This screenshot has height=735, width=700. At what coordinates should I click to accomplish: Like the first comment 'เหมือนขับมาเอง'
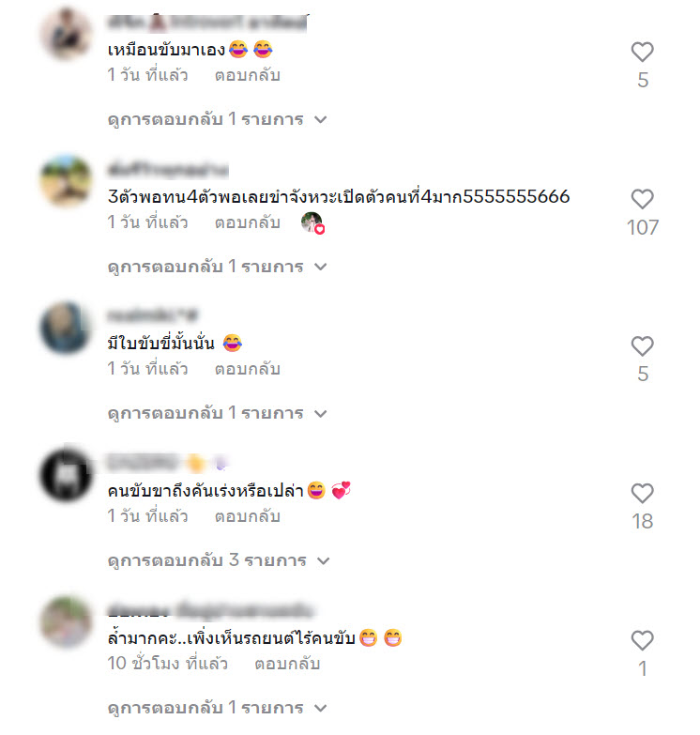click(642, 52)
